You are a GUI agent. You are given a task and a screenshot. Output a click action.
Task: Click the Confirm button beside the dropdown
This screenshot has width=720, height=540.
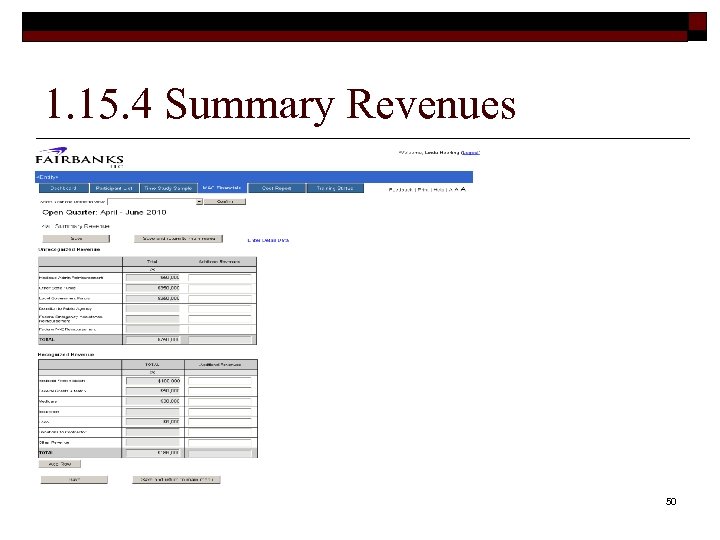225,202
